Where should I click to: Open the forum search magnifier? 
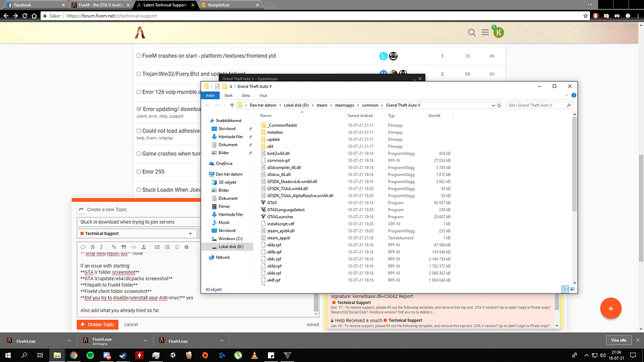click(x=472, y=31)
